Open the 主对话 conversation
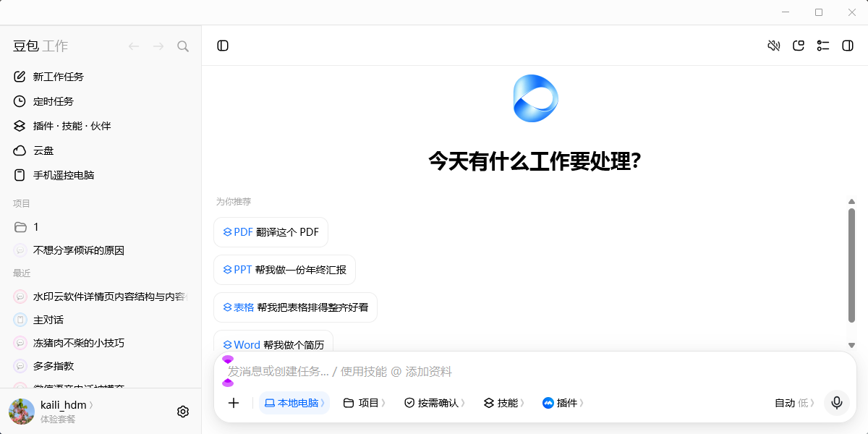 pyautogui.click(x=101, y=320)
